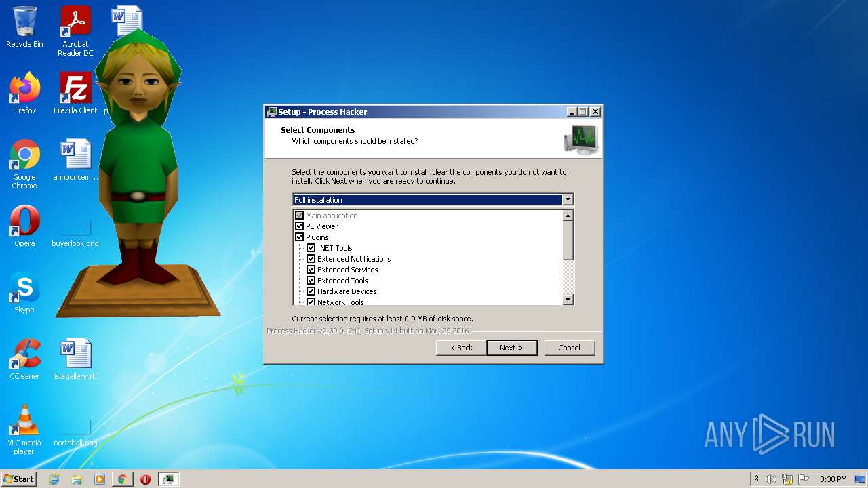This screenshot has height=488, width=868.
Task: Show hidden tray icons arrow
Action: [756, 479]
